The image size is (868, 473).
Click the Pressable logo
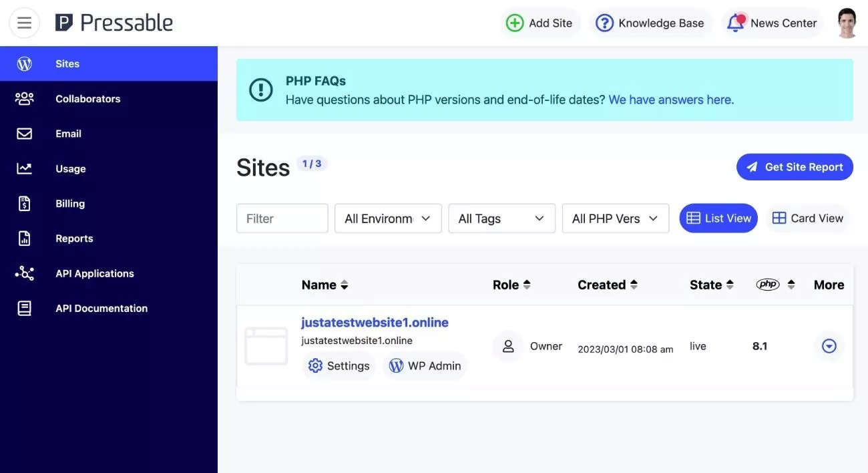[x=114, y=23]
